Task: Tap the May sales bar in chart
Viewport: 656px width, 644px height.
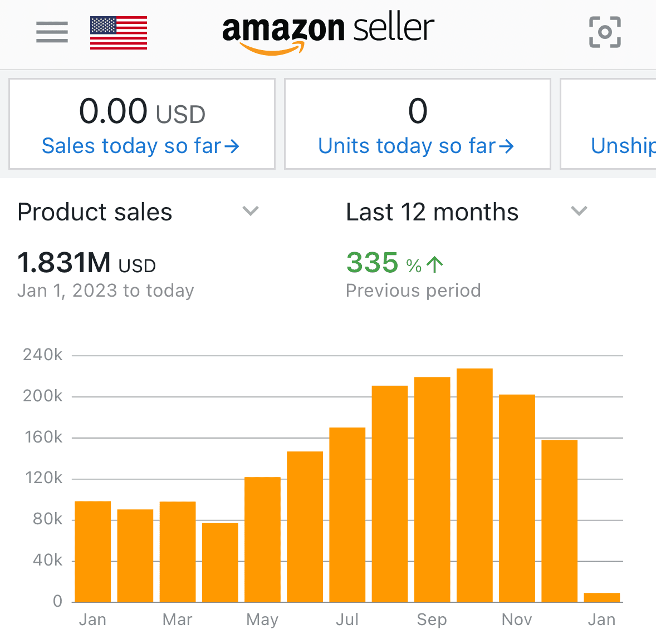Action: (262, 539)
